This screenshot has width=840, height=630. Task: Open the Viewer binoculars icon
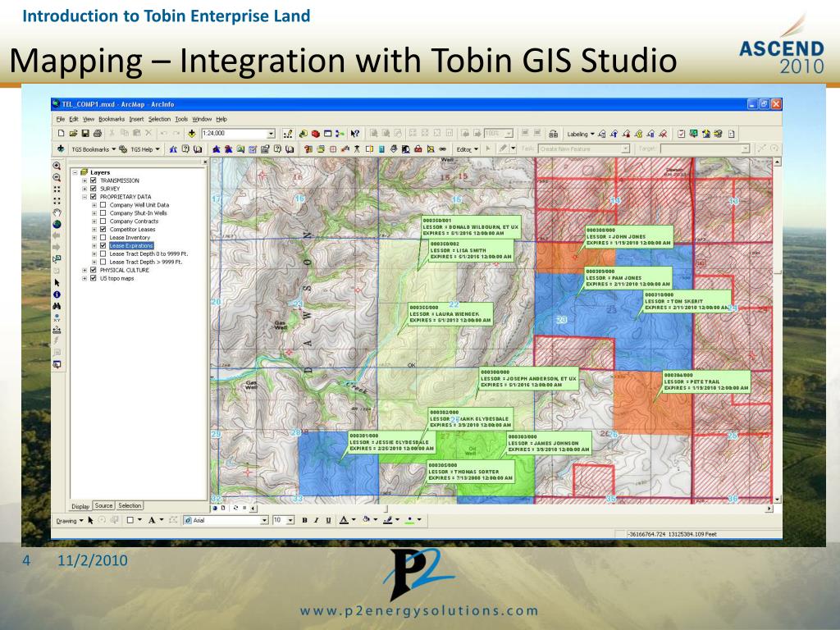click(554, 134)
